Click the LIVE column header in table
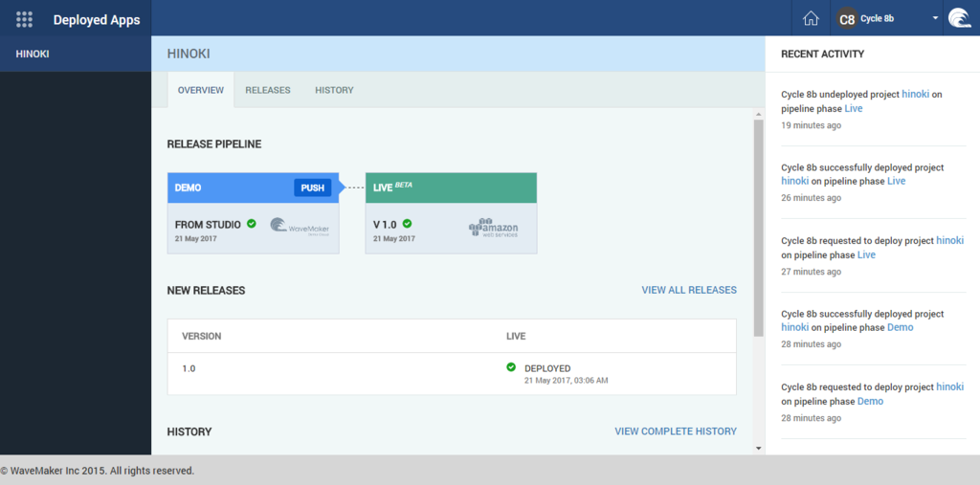 [x=516, y=337]
